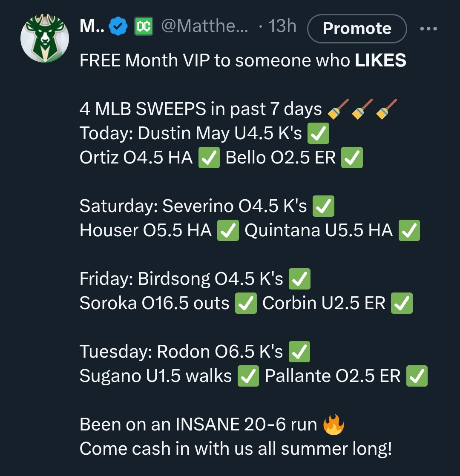The width and height of the screenshot is (460, 476).
Task: Open the Bucks logo profile avatar
Action: tap(45, 38)
